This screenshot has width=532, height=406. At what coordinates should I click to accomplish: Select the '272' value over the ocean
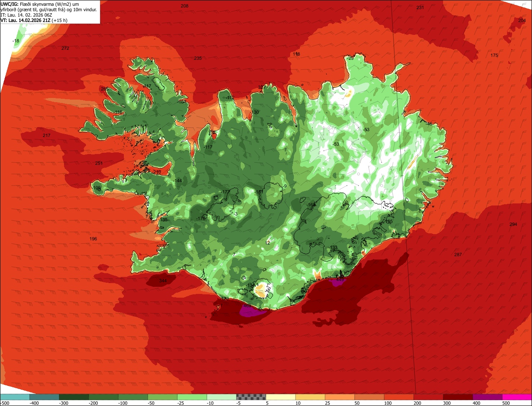click(65, 48)
